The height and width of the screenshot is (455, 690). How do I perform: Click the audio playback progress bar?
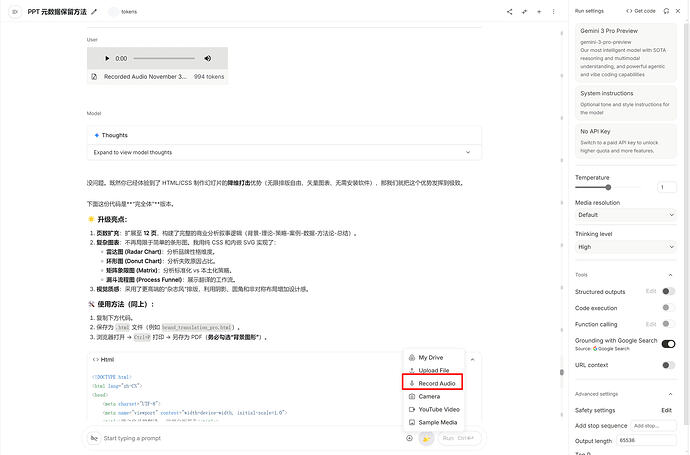164,58
